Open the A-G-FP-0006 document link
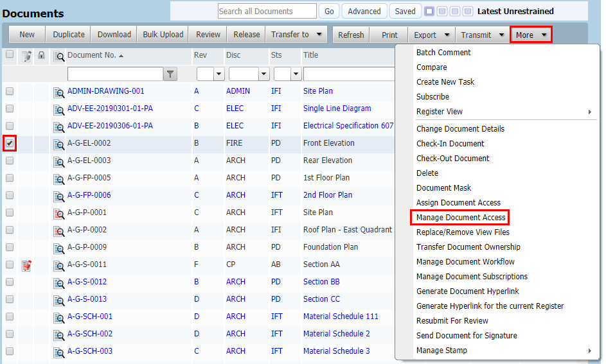The height and width of the screenshot is (364, 606). (89, 195)
